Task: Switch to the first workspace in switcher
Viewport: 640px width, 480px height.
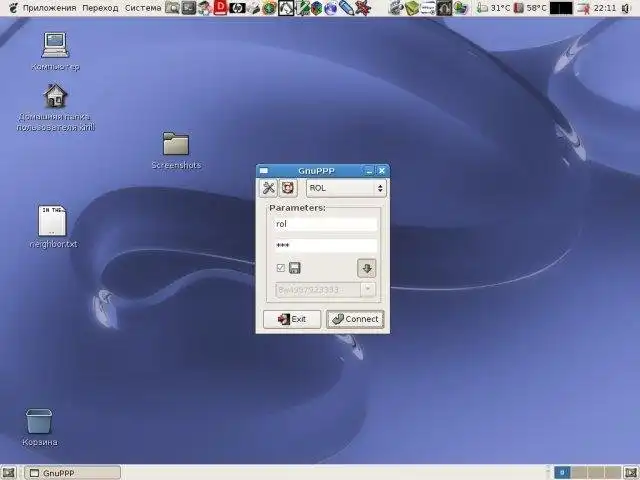Action: click(x=562, y=473)
